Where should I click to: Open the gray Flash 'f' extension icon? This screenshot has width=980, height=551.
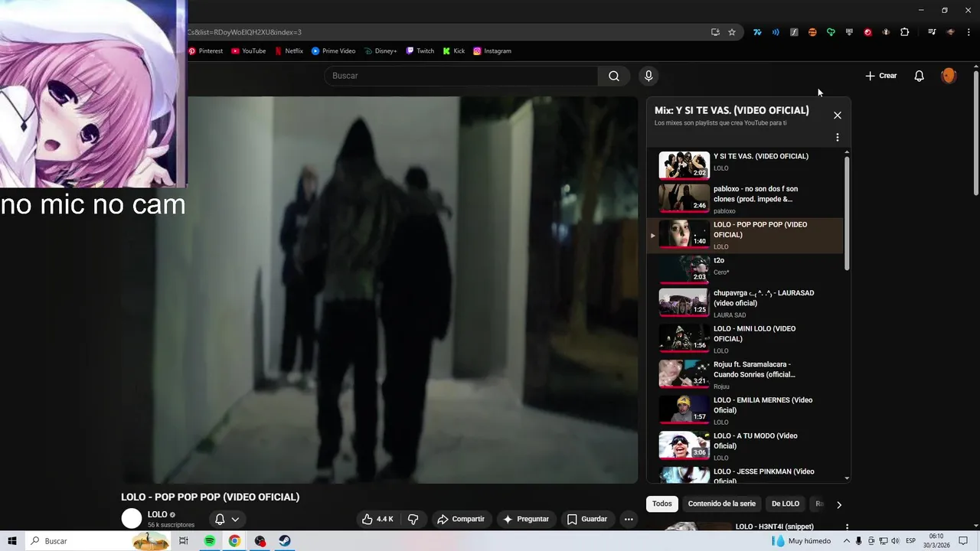pos(794,32)
